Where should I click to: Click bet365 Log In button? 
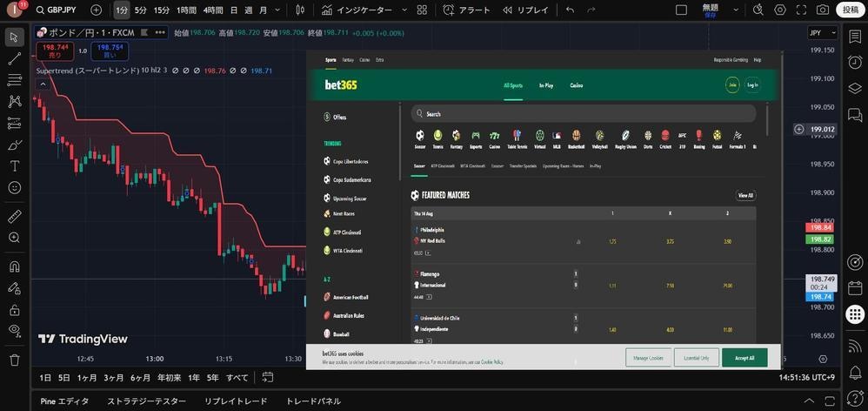coord(752,84)
